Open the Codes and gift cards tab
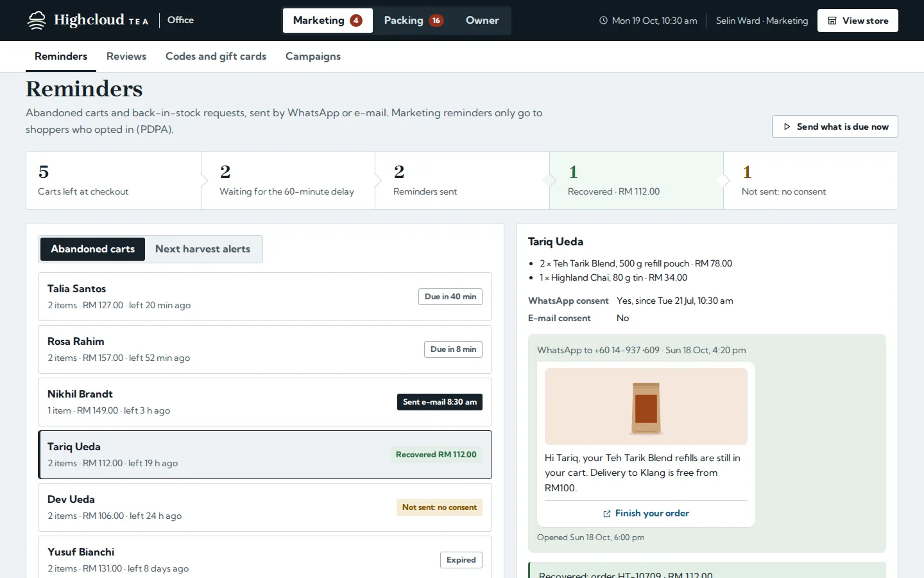Viewport: 924px width, 578px height. [216, 57]
